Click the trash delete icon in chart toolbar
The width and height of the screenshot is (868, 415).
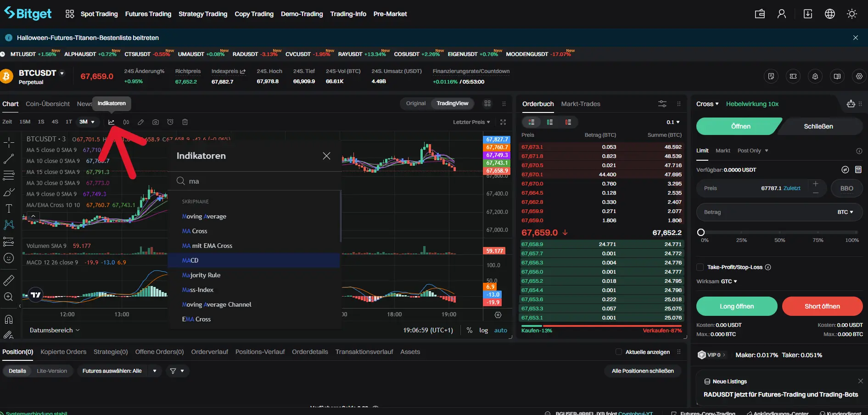185,122
